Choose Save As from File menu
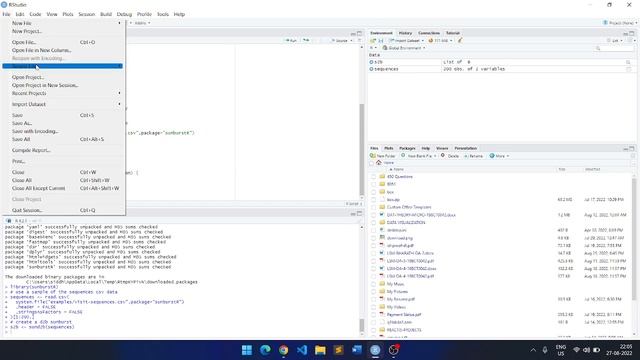This screenshot has height=360, width=640. pos(22,123)
